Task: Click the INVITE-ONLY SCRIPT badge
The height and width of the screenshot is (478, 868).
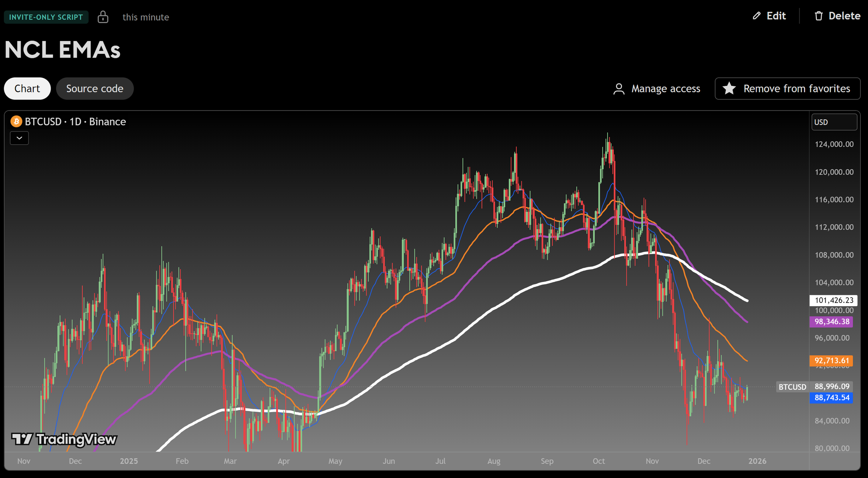Action: click(46, 17)
